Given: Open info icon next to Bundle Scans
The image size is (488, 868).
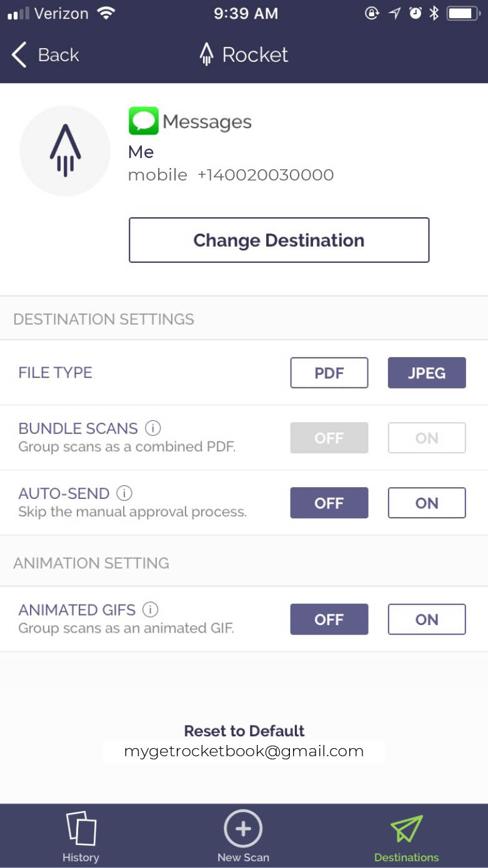Looking at the screenshot, I should tap(153, 428).
